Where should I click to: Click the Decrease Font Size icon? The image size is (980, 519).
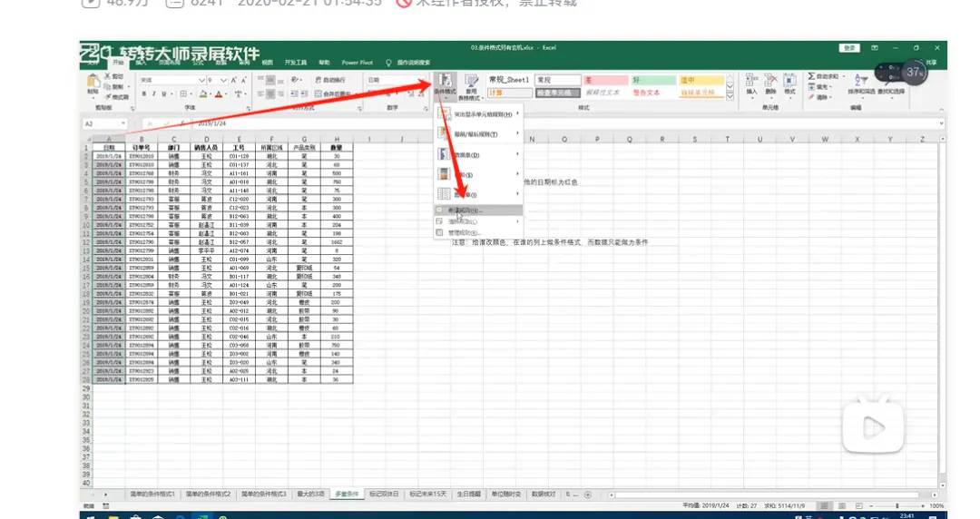[244, 80]
